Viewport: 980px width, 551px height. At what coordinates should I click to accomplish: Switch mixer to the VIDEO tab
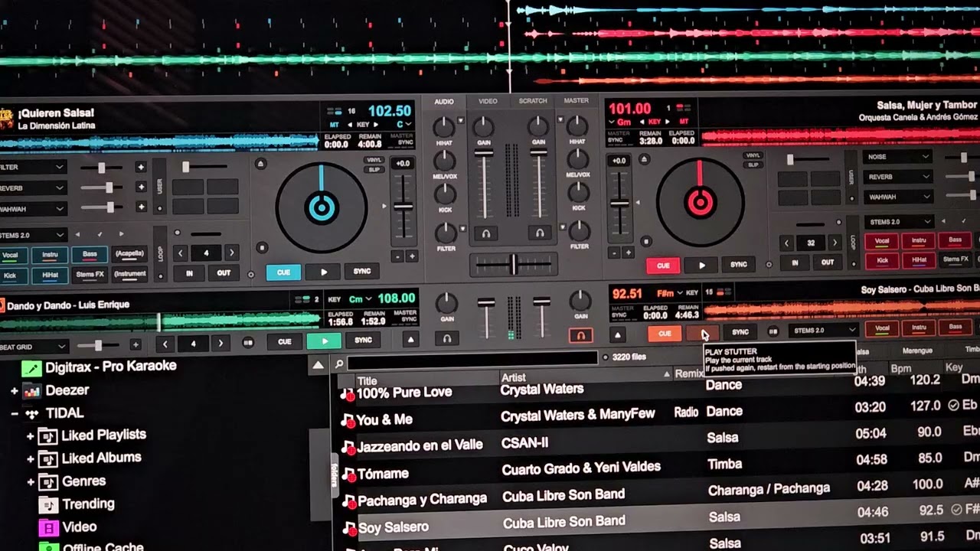tap(488, 101)
